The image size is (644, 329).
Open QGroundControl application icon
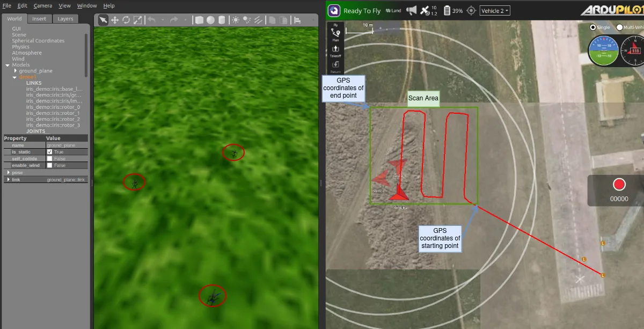point(334,10)
